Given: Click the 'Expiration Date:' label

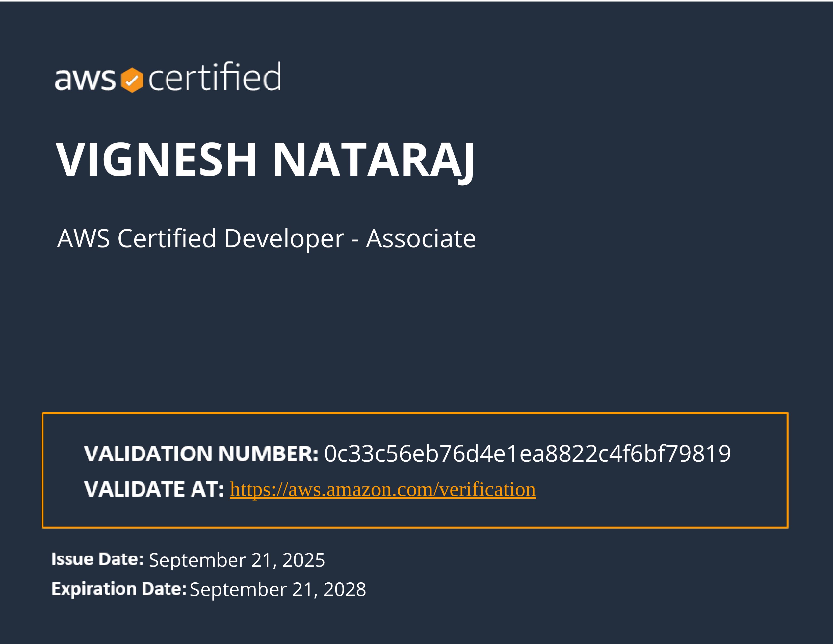Looking at the screenshot, I should [119, 589].
